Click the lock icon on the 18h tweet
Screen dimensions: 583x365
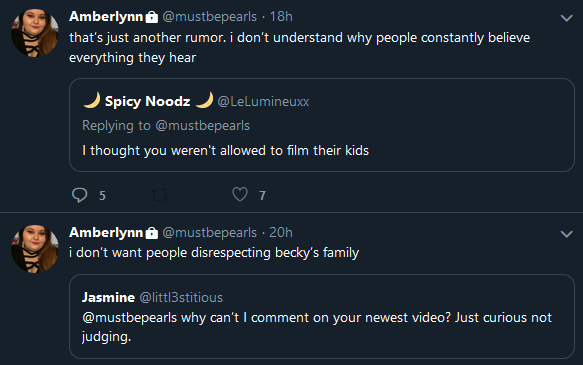point(151,17)
